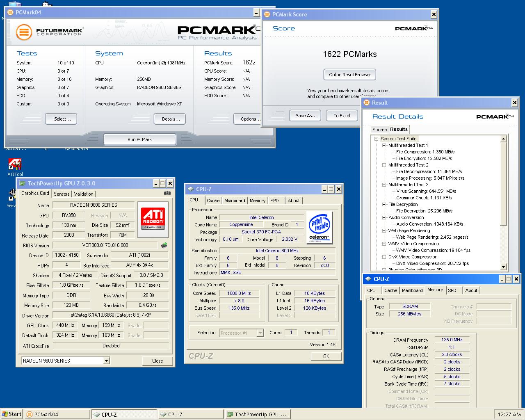Click the BIOS save chip icon in GPU-Z

coord(164,245)
